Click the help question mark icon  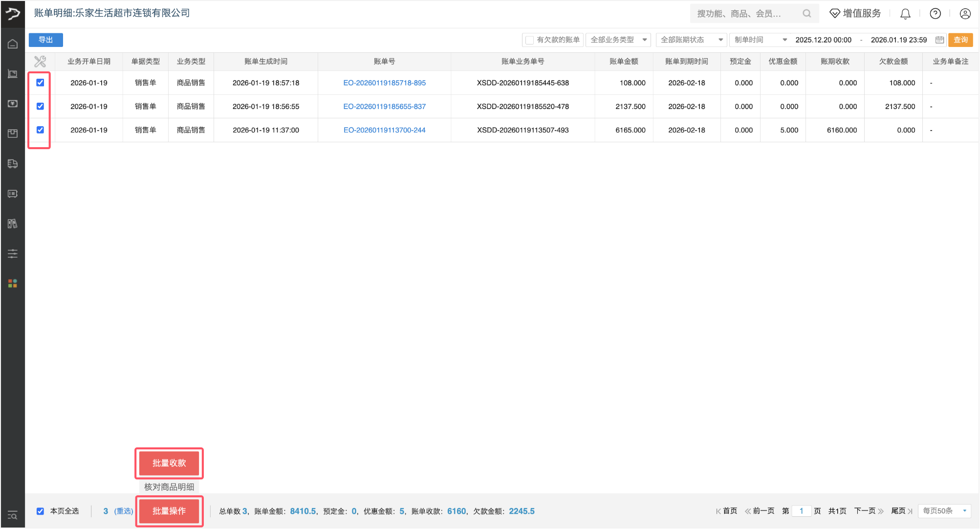pos(935,14)
